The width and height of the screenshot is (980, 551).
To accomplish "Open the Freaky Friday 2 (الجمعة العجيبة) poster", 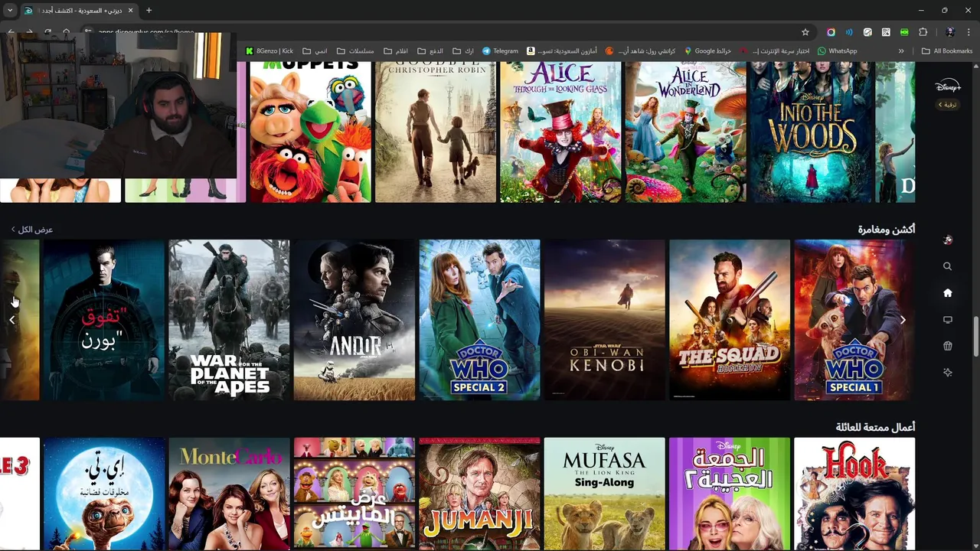I will click(x=730, y=494).
